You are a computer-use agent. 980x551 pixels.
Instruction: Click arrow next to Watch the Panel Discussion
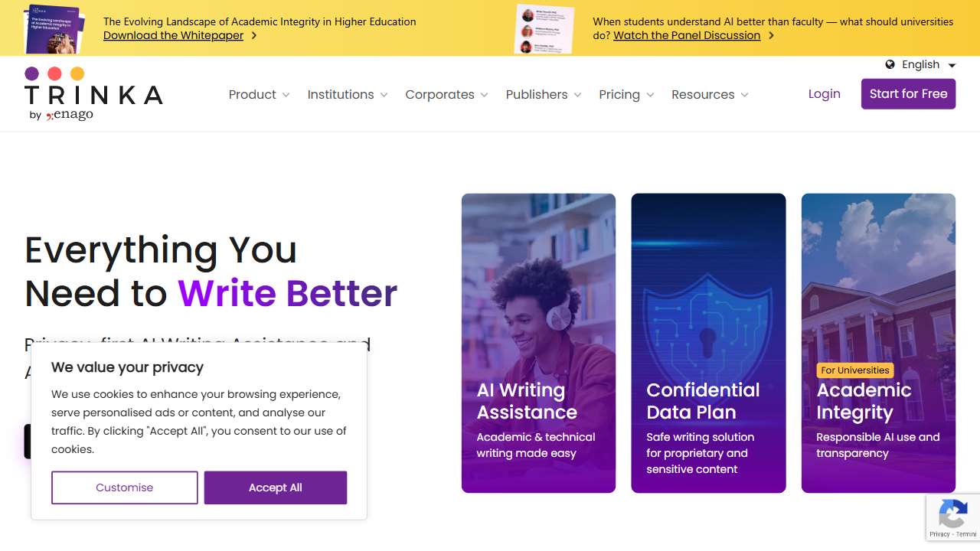(771, 35)
